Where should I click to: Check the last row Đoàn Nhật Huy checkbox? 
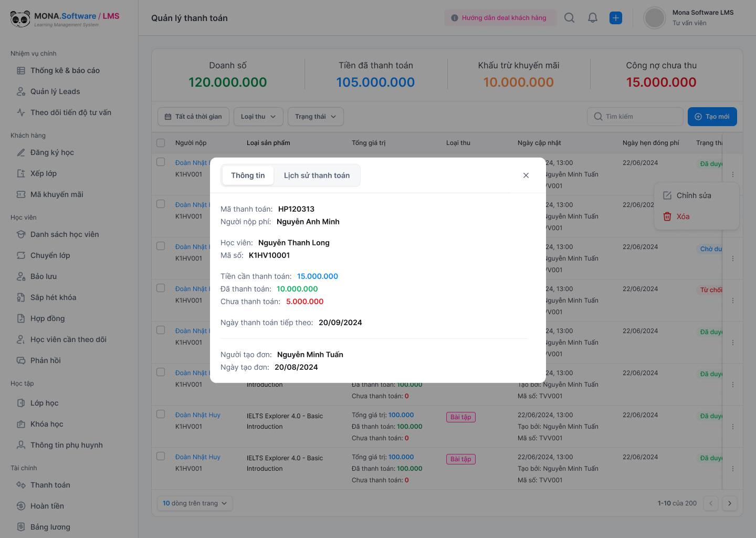[161, 457]
